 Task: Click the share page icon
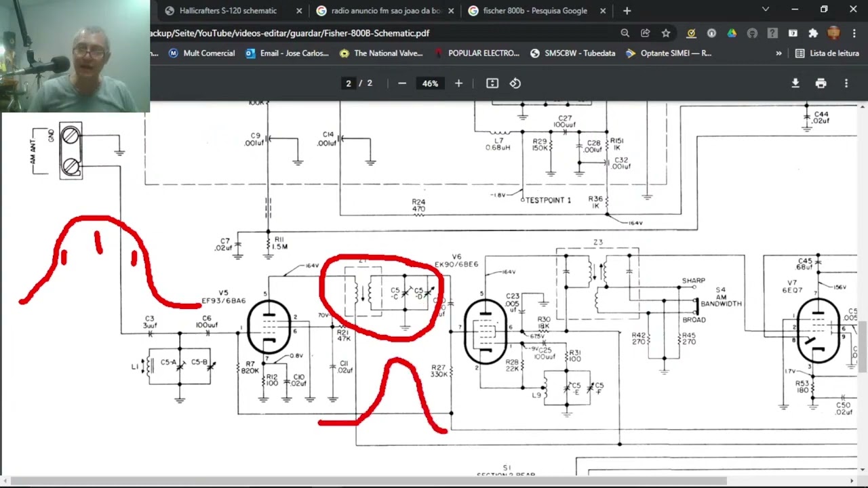(646, 33)
